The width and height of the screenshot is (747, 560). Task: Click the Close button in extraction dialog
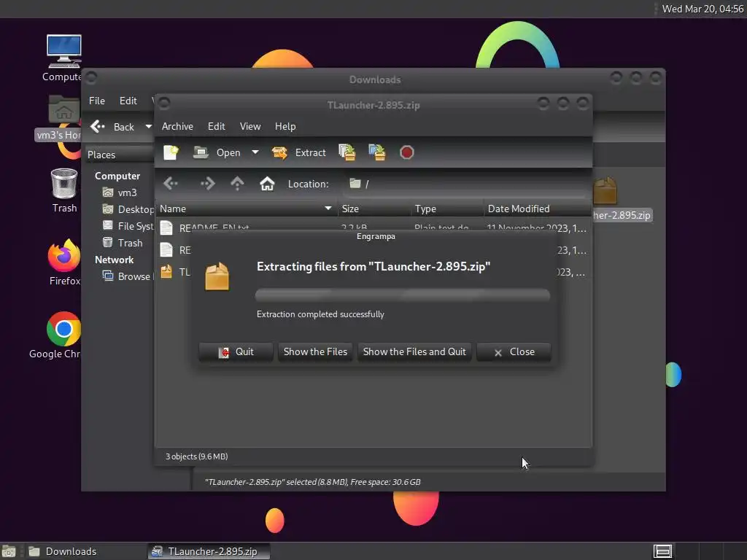click(514, 352)
